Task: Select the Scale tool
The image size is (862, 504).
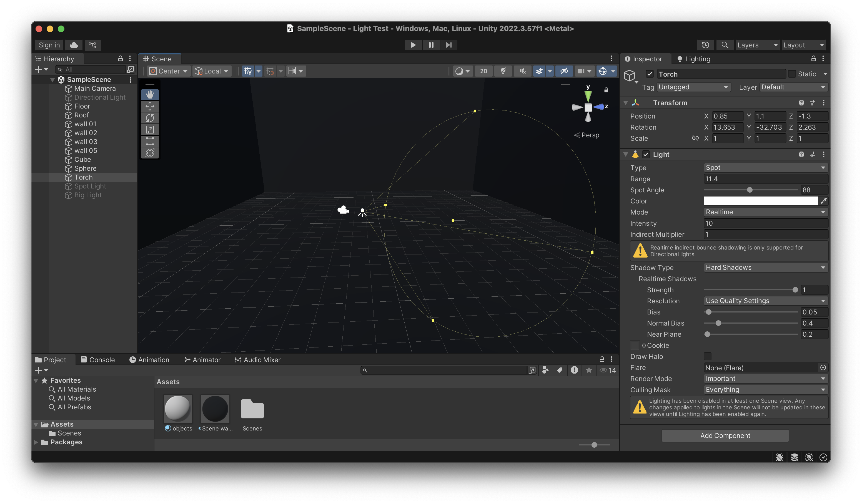Action: pos(150,130)
